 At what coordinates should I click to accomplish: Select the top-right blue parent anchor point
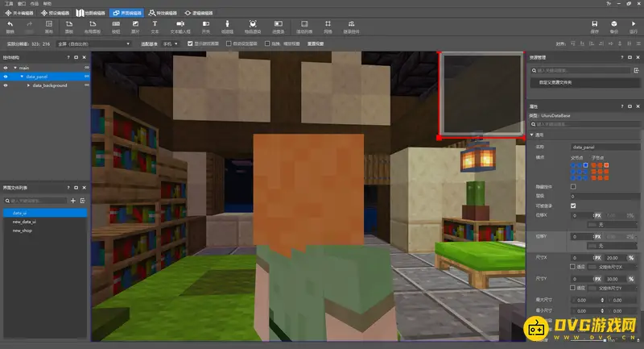pos(586,165)
